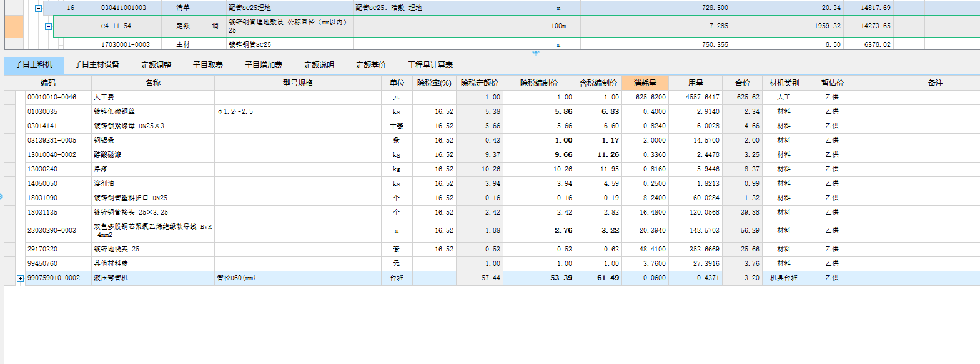Image resolution: width=980 pixels, height=364 pixels.
Task: Select code cell 990759010-0002
Action: pyautogui.click(x=58, y=278)
